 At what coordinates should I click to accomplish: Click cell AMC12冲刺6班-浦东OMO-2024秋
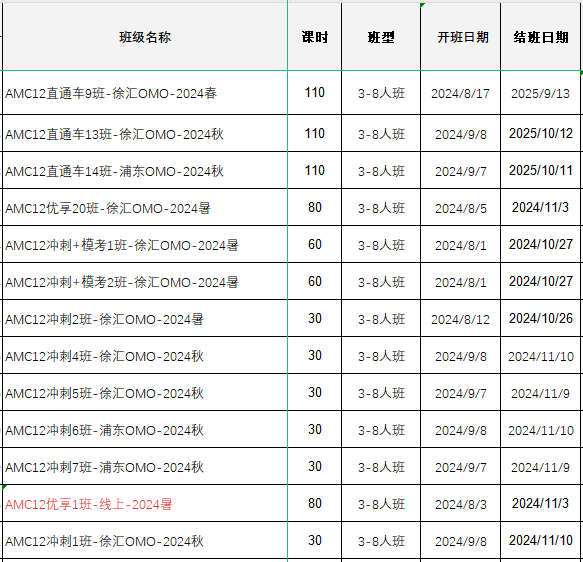point(145,429)
